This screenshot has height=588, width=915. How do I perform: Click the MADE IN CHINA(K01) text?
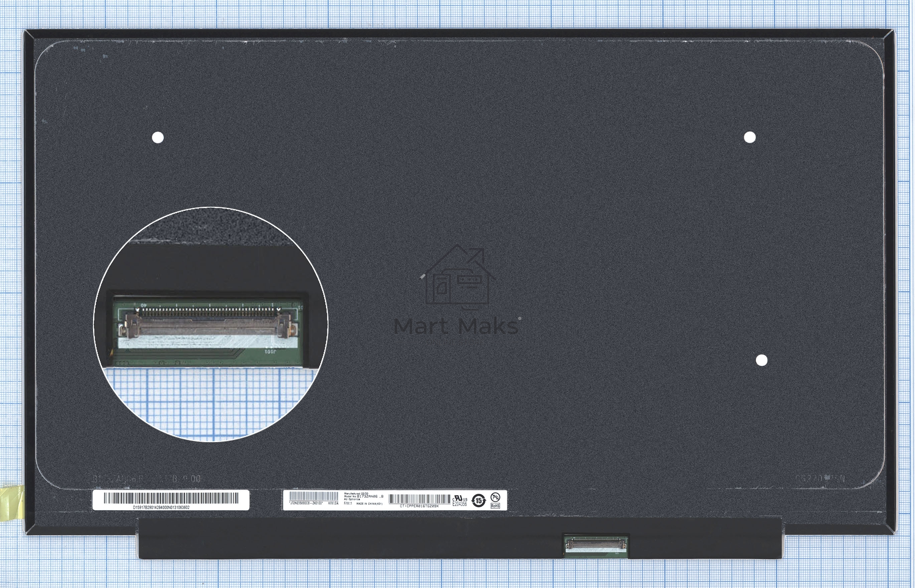(x=369, y=504)
